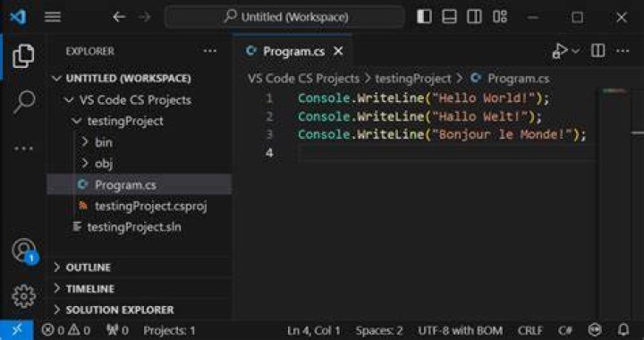The width and height of the screenshot is (644, 340).
Task: Open a remote window via status bar
Action: (x=17, y=330)
